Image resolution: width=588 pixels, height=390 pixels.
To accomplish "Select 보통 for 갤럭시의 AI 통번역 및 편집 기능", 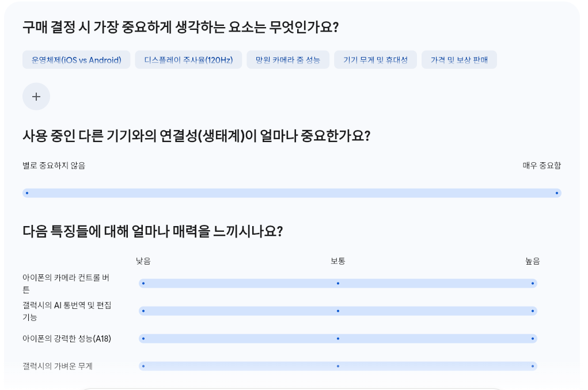I will coord(337,311).
